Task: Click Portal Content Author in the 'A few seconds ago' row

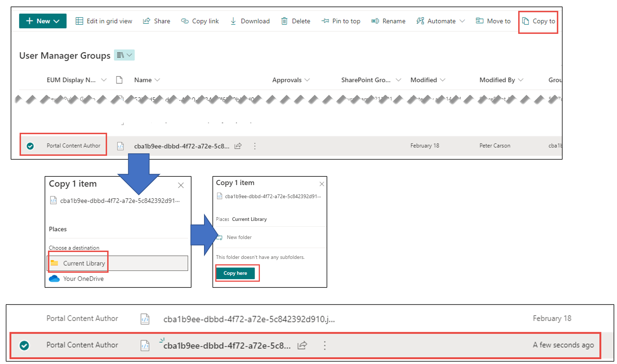Action: pyautogui.click(x=82, y=345)
